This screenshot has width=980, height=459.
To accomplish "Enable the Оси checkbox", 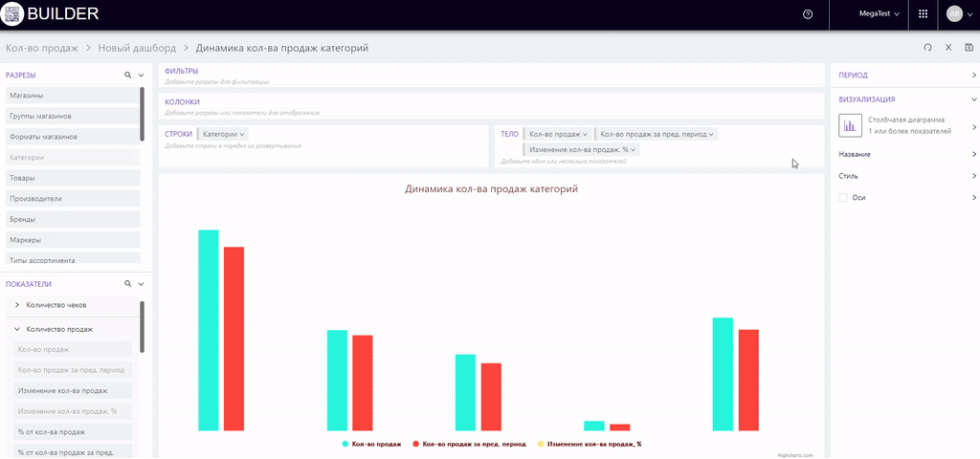I will [x=843, y=197].
